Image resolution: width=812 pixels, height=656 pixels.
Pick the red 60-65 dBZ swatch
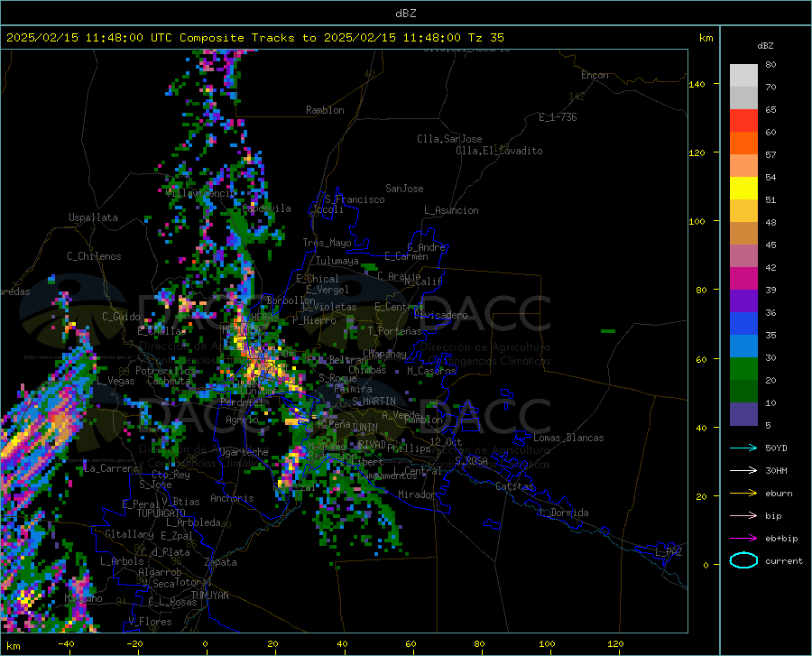pos(743,121)
